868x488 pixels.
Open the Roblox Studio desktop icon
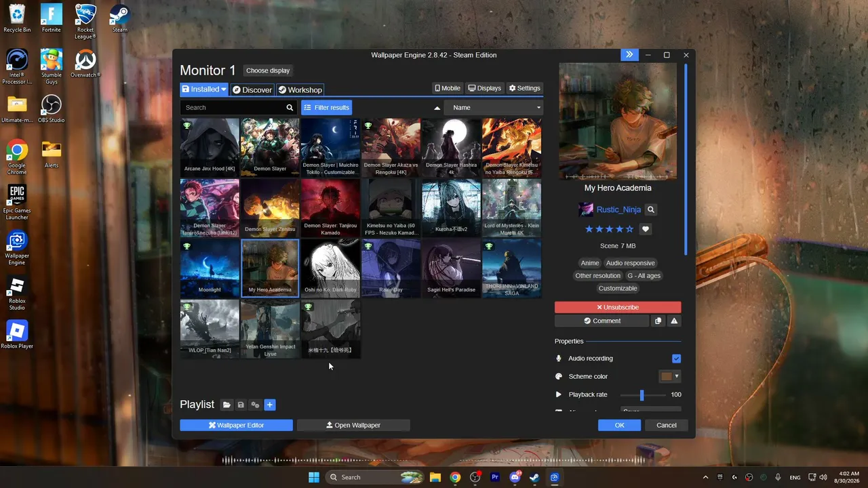click(x=17, y=293)
